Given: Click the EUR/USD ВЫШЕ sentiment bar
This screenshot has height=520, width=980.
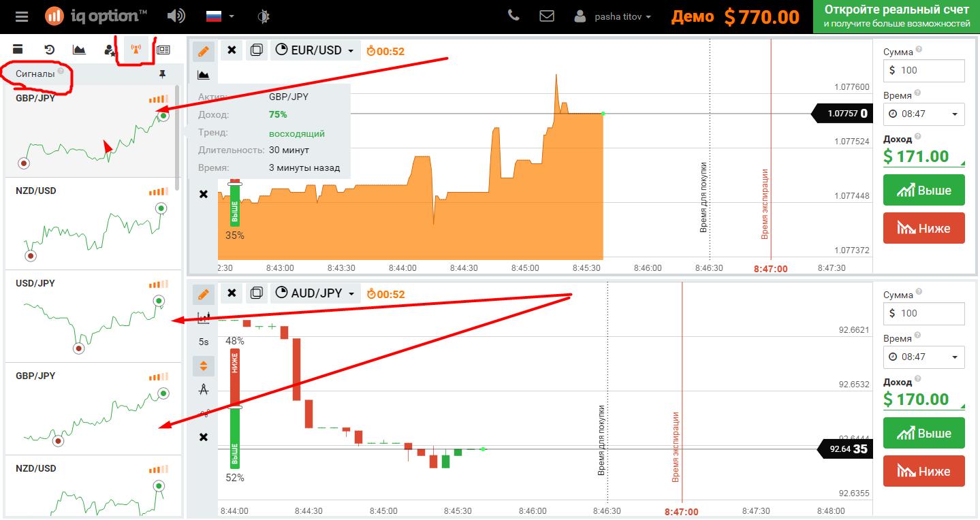Looking at the screenshot, I should [x=234, y=205].
